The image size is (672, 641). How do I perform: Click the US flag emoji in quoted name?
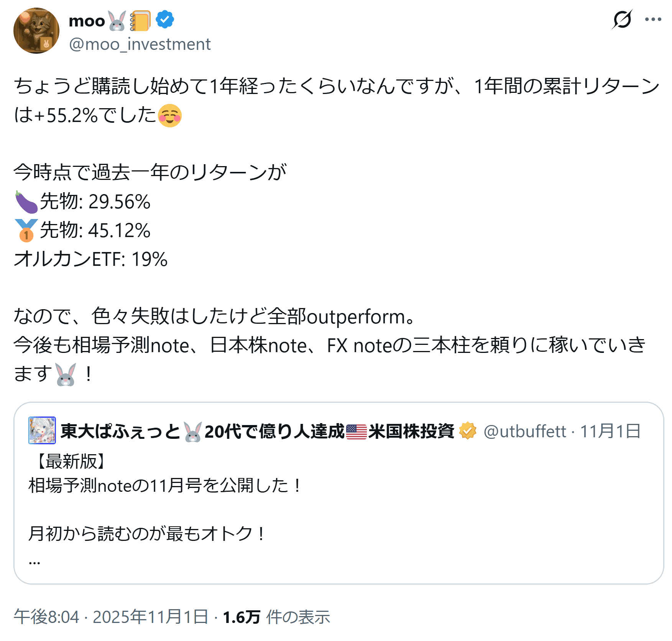[x=356, y=432]
